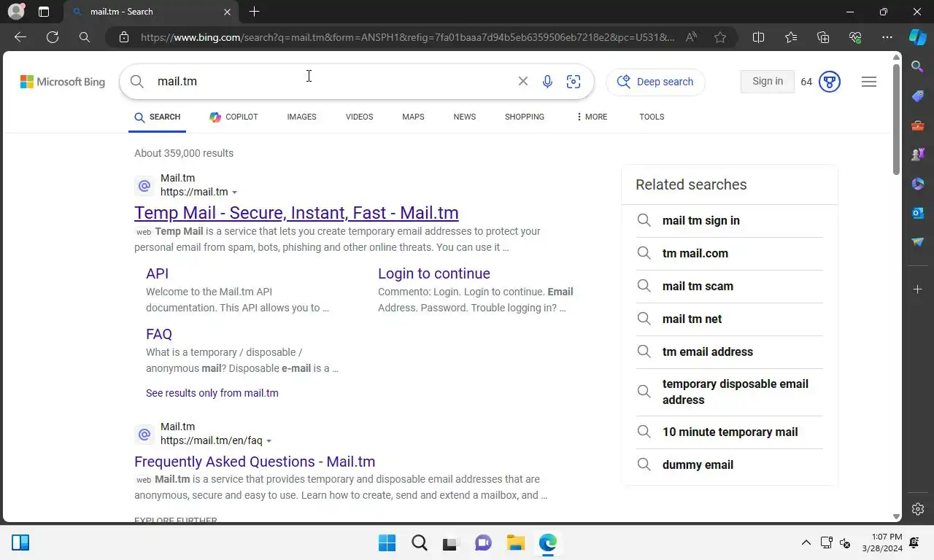Viewport: 934px width, 560px height.
Task: Open tab actions menu icon
Action: pyautogui.click(x=44, y=12)
